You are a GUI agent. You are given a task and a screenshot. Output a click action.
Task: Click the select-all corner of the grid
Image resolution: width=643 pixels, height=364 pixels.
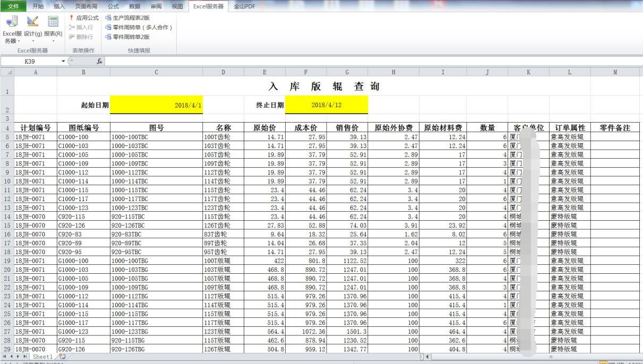pyautogui.click(x=7, y=71)
